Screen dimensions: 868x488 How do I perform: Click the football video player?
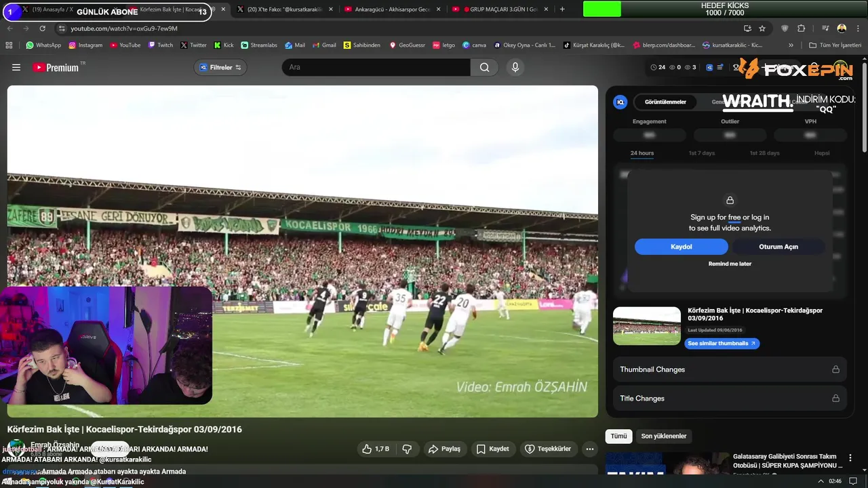(x=302, y=251)
